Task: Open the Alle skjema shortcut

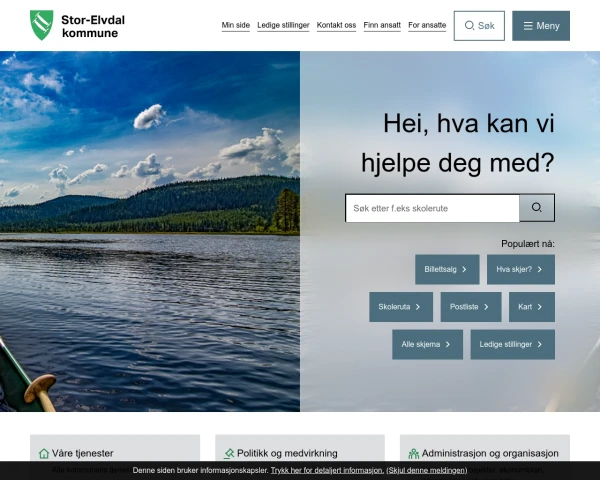Action: coord(427,344)
